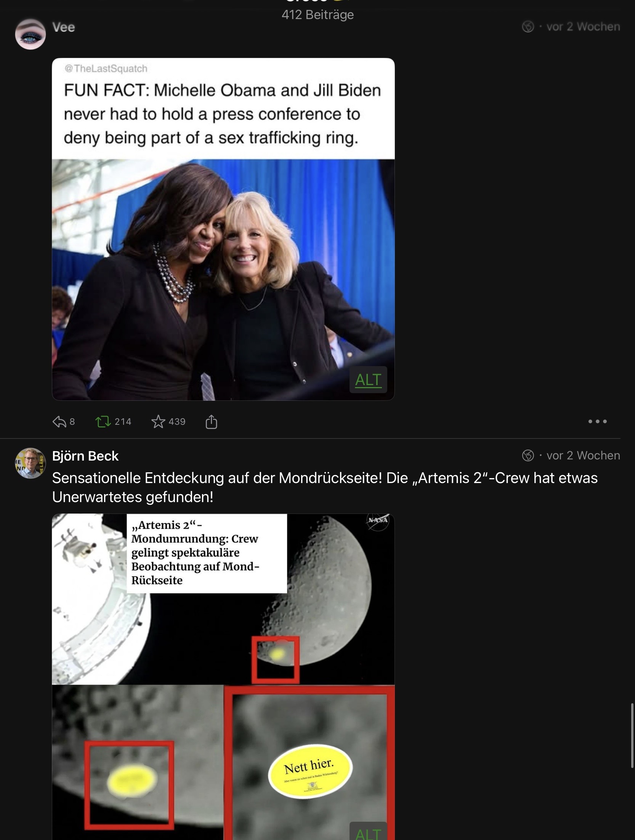Reply to Vee's post
635x840 pixels.
(59, 422)
